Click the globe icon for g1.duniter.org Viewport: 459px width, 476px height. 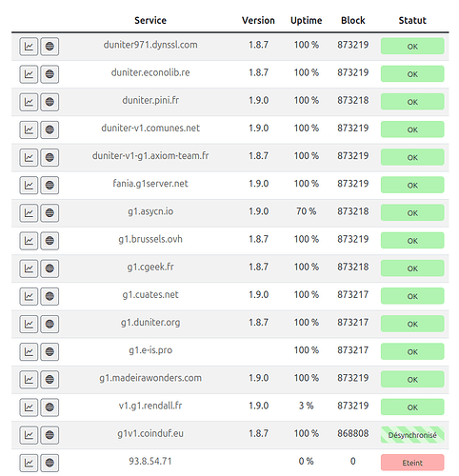tap(50, 324)
